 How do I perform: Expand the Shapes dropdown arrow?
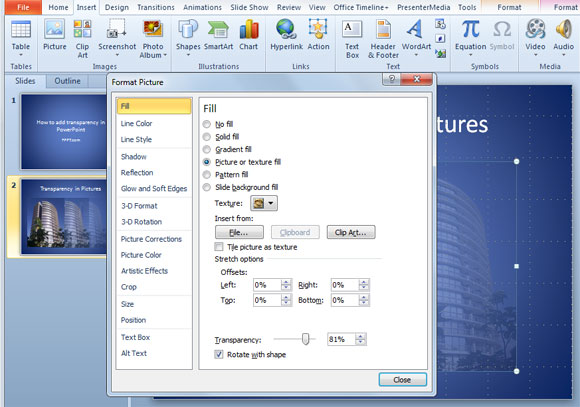coord(188,55)
